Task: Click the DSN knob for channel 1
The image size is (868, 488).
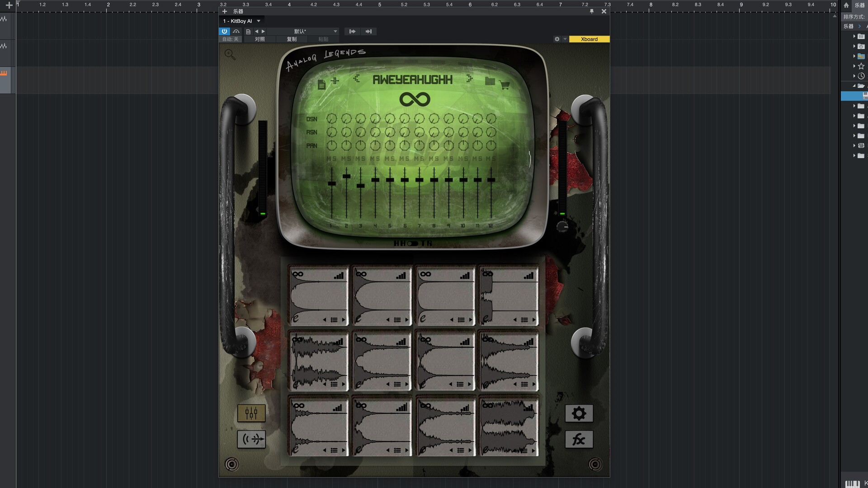Action: [x=332, y=119]
